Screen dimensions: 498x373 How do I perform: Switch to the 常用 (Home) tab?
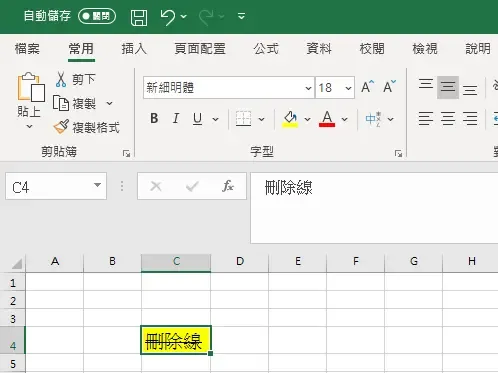(x=81, y=49)
